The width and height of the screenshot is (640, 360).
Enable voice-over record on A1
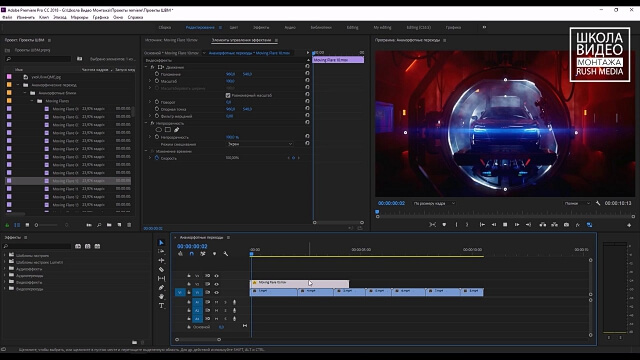coord(234,302)
